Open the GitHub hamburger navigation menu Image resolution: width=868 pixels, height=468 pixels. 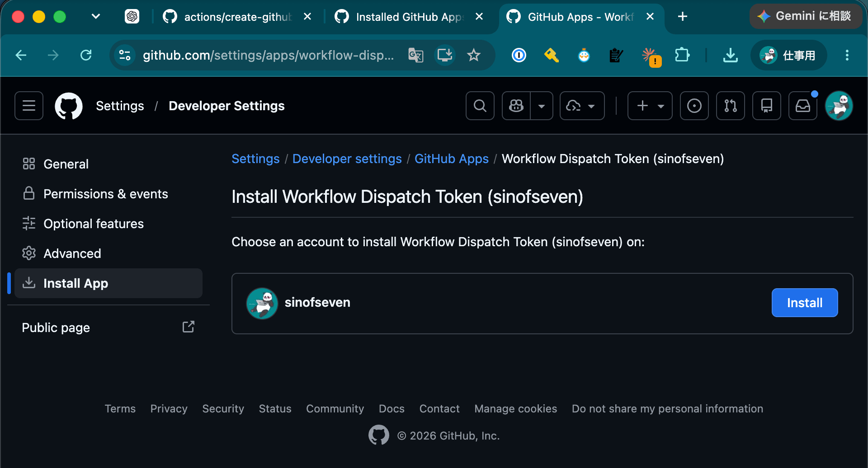29,106
